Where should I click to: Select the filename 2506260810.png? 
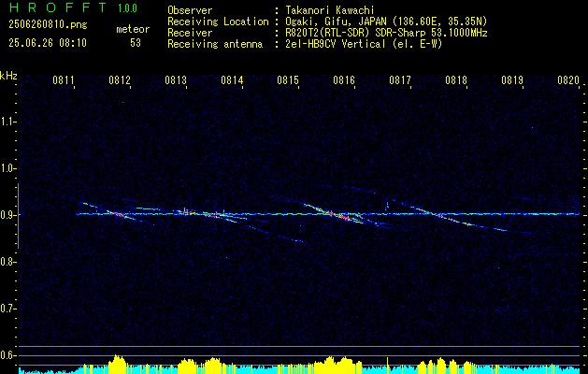pyautogui.click(x=48, y=25)
